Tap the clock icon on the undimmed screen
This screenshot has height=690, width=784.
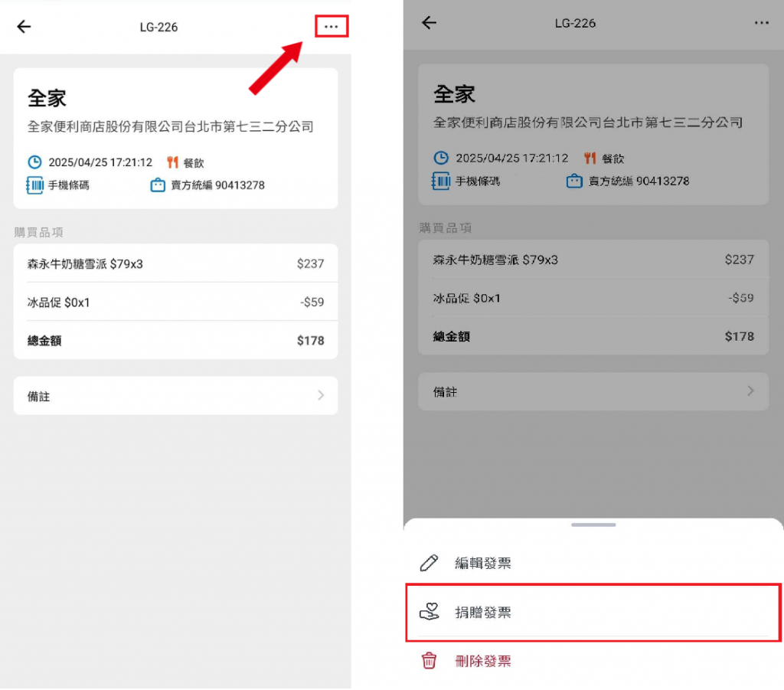point(34,162)
